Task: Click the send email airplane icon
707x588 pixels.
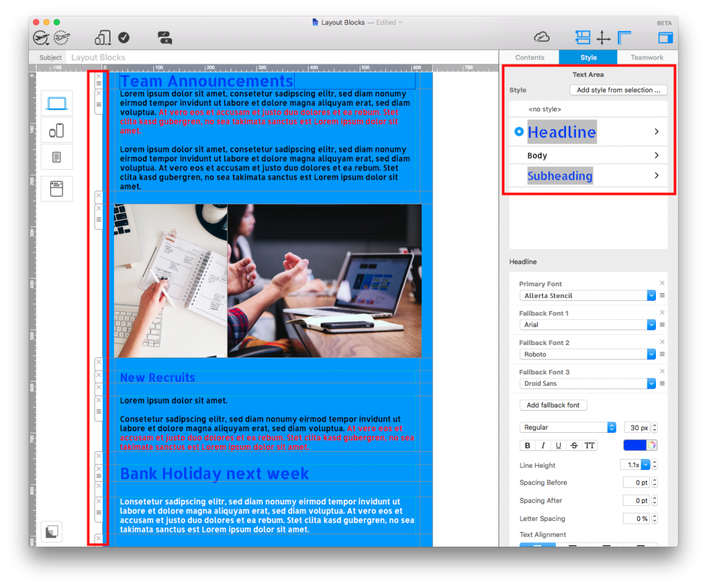Action: tap(41, 38)
